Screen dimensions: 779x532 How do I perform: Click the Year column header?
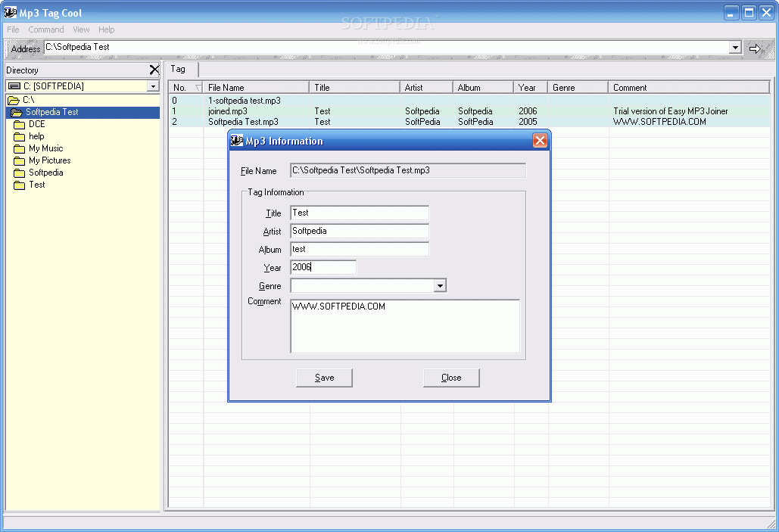point(531,88)
